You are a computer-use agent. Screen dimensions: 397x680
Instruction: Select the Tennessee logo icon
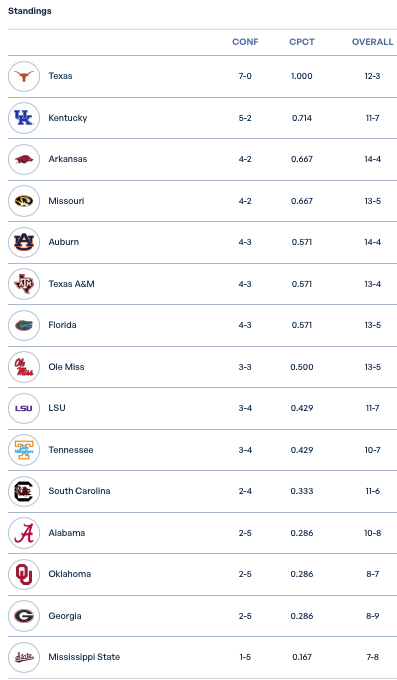[x=24, y=450]
